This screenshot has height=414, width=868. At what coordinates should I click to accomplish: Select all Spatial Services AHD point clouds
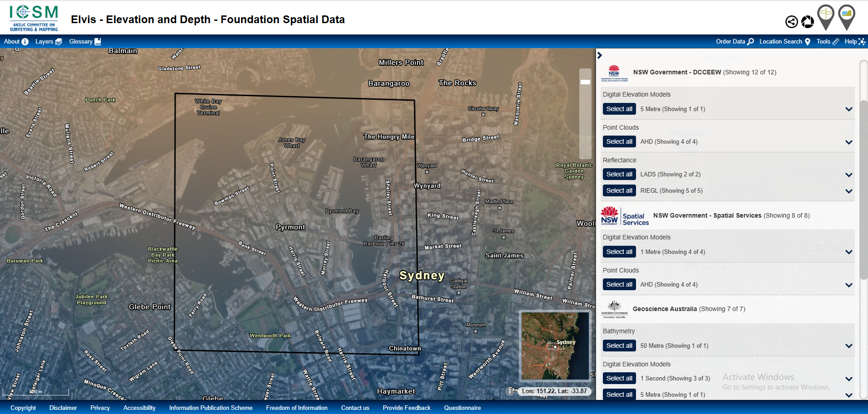pyautogui.click(x=619, y=284)
